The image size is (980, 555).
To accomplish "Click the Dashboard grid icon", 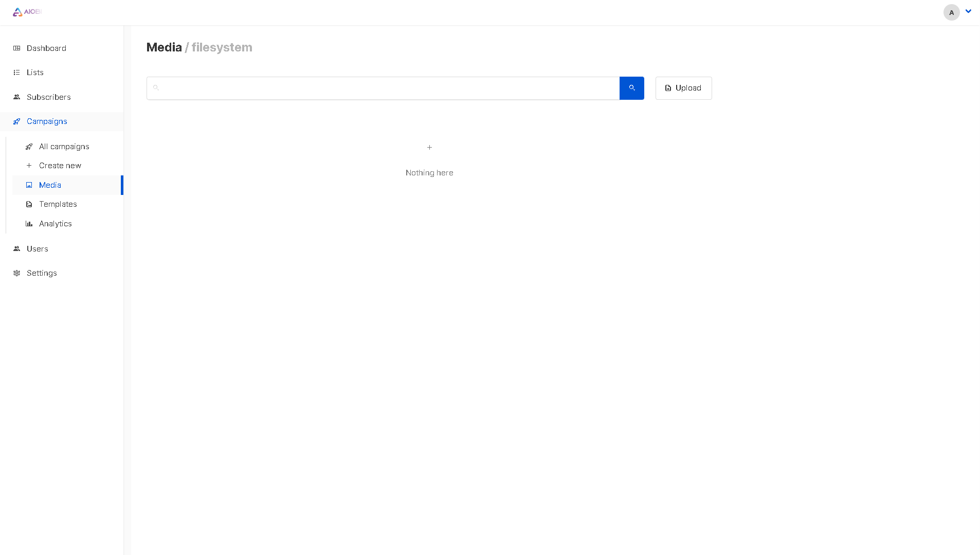I will click(16, 48).
